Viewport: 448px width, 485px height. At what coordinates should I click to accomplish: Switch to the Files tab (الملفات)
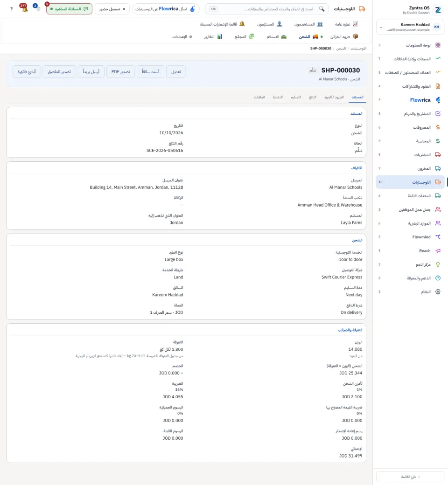click(259, 97)
